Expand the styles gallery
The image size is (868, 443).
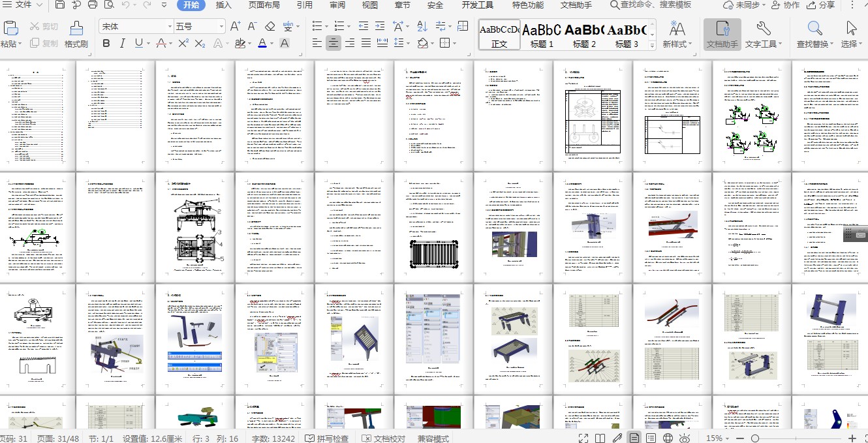tap(652, 47)
